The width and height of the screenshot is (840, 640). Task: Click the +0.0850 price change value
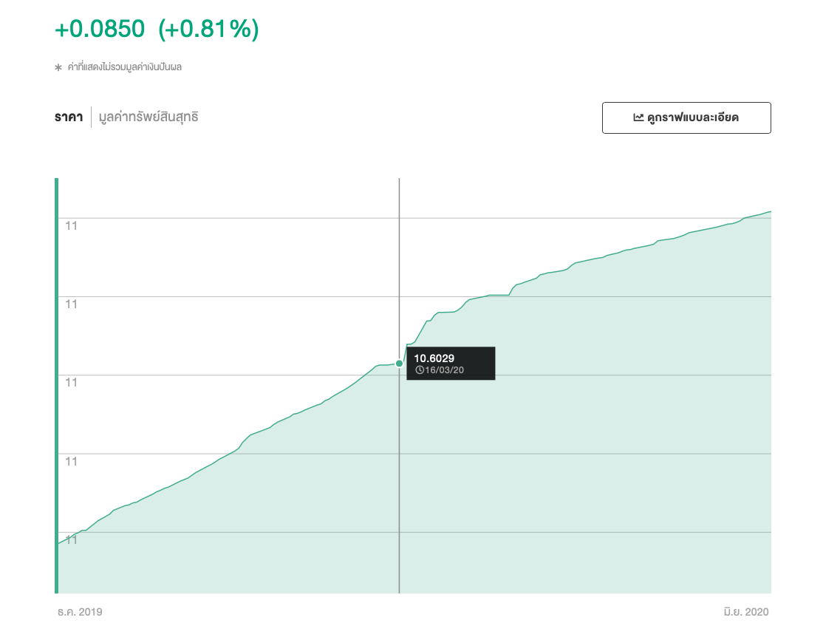click(x=100, y=30)
